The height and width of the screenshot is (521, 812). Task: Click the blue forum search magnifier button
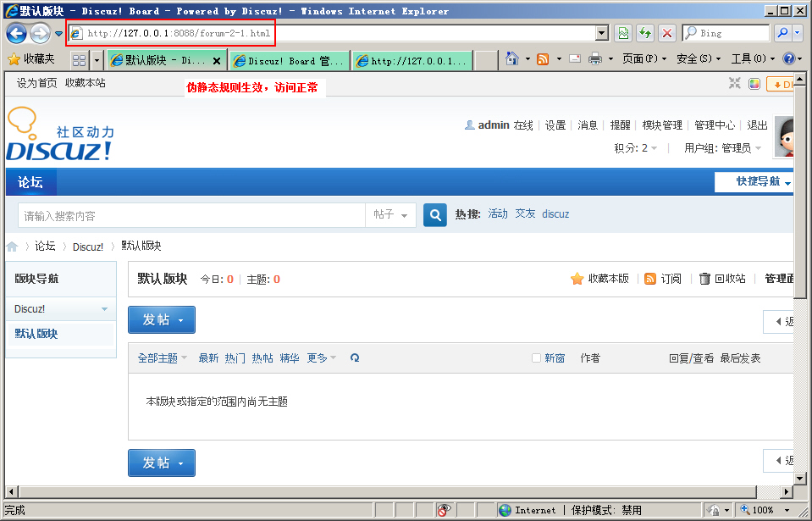(435, 215)
